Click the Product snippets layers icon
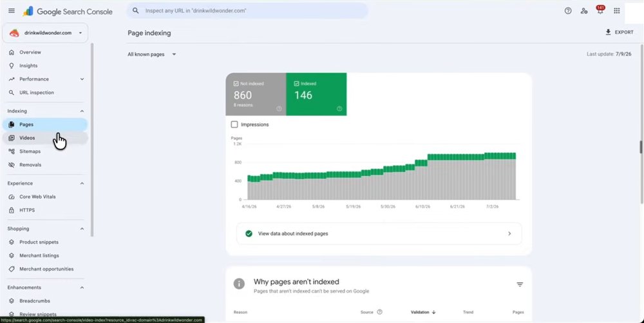Screen dimensions: 644x323 click(x=12, y=242)
